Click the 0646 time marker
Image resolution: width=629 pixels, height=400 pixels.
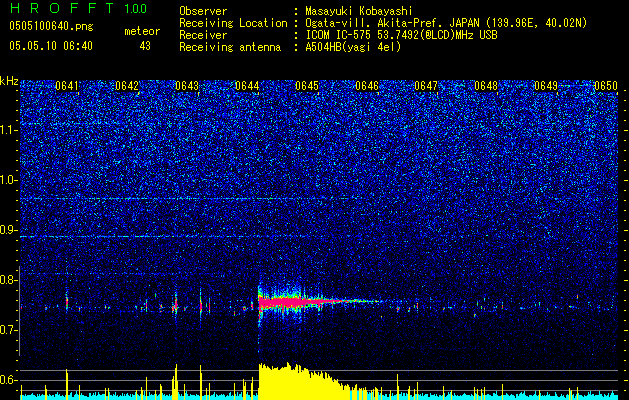point(367,86)
